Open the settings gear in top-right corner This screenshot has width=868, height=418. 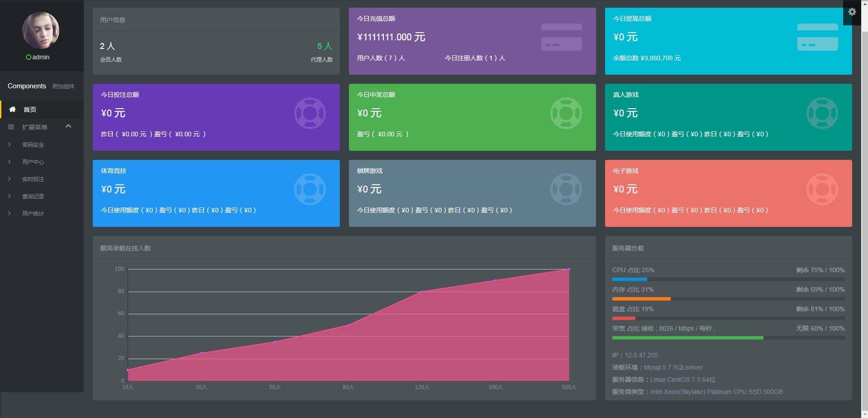(852, 12)
